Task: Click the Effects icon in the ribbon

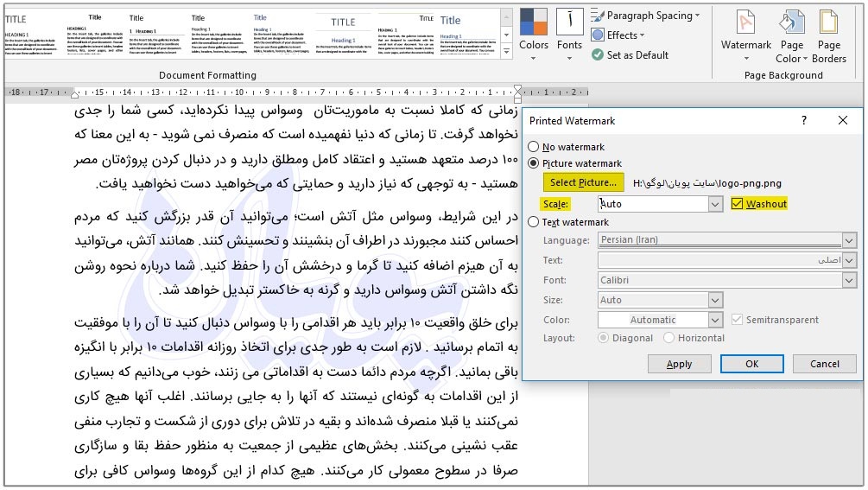Action: [x=598, y=35]
